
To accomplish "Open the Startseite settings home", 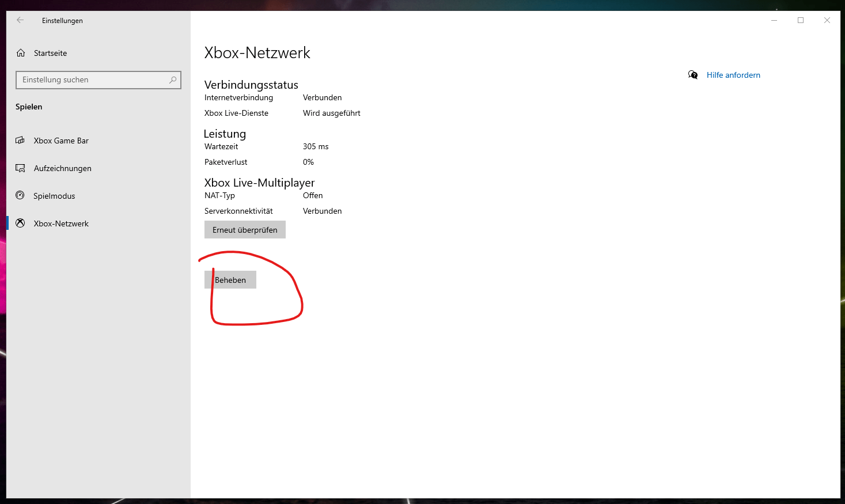I will (x=98, y=53).
